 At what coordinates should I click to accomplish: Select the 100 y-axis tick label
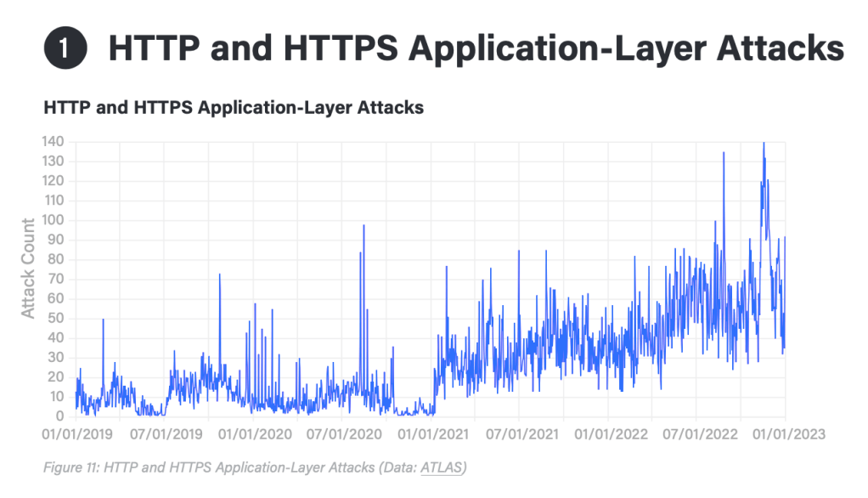[54, 221]
